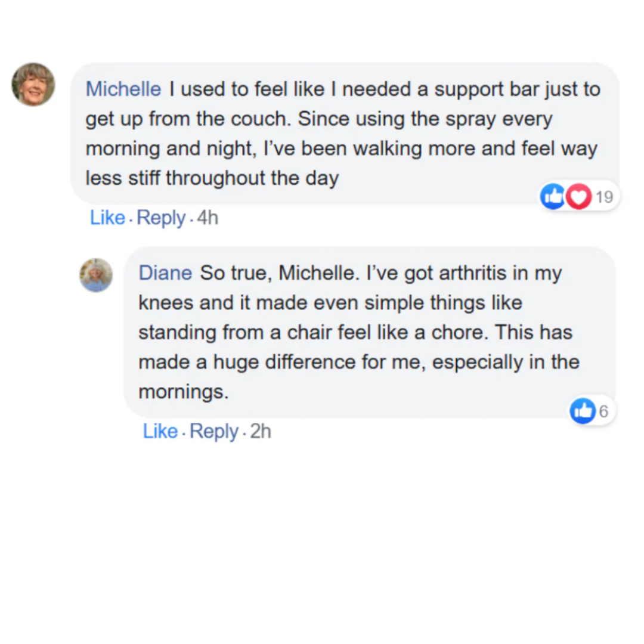View the 19 reactions on Michelle's comment
The height and width of the screenshot is (644, 644).
click(x=605, y=197)
